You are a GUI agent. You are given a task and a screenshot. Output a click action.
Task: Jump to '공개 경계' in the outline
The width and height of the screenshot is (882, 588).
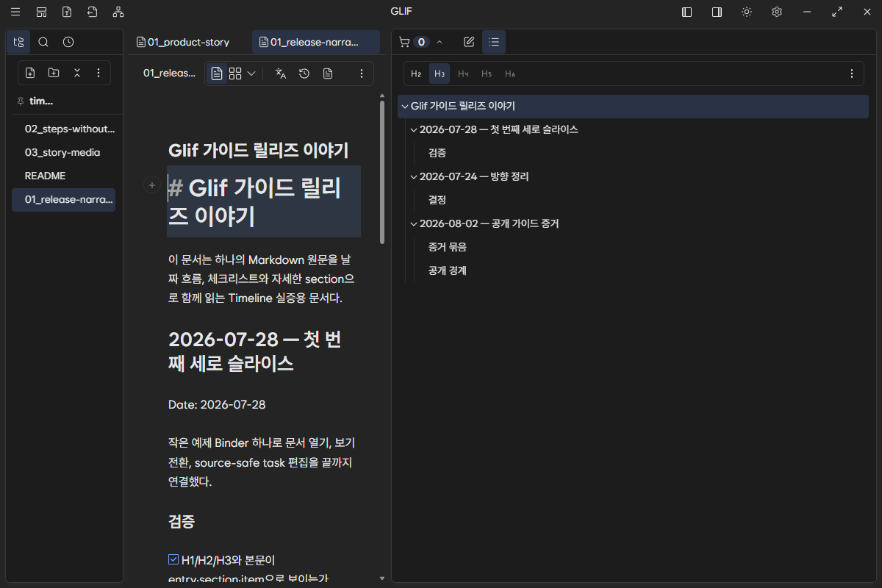[x=448, y=270]
